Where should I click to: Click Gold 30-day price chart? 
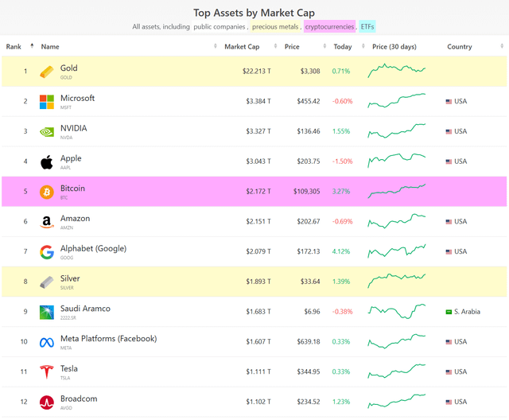[396, 71]
